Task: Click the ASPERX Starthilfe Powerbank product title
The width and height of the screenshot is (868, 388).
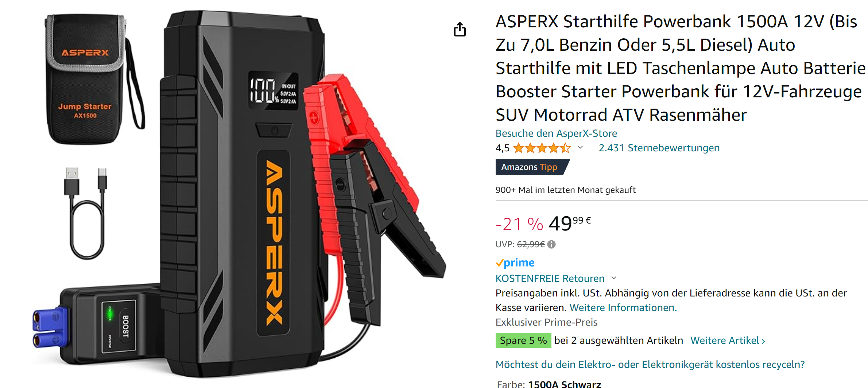Action: click(681, 68)
